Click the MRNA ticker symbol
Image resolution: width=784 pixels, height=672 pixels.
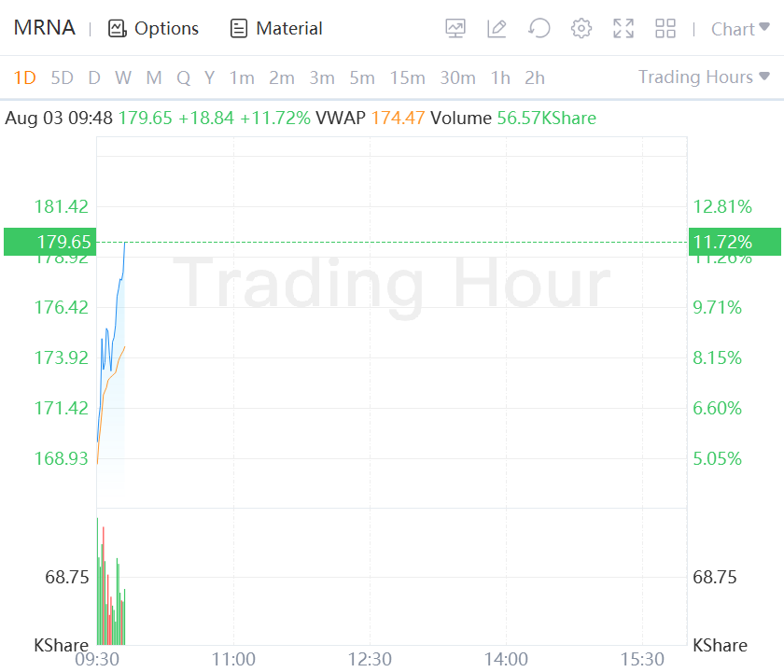point(44,28)
